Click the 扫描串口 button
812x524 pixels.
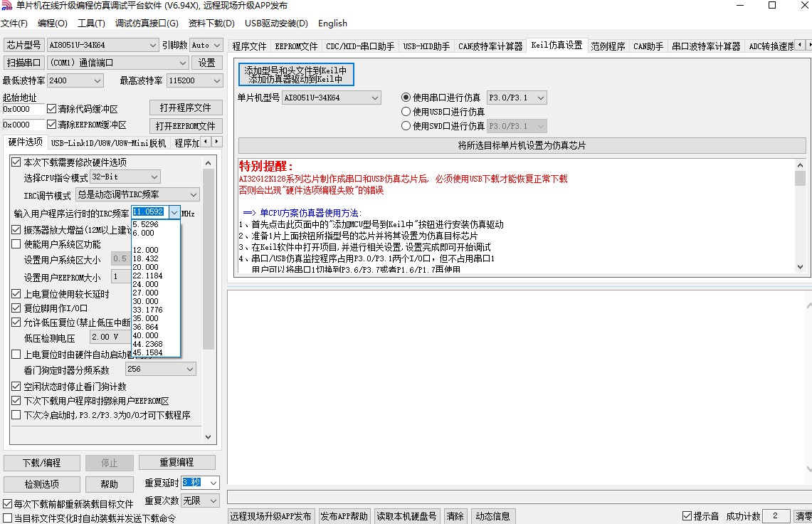click(23, 63)
